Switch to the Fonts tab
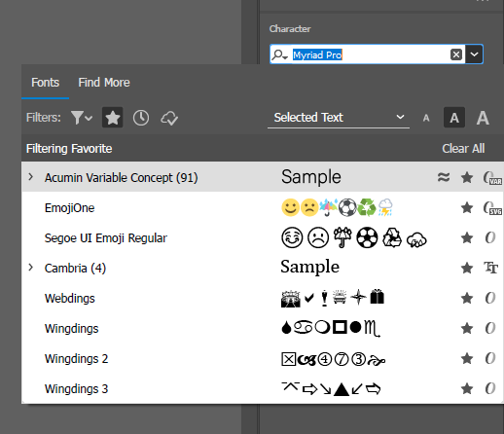504x434 pixels. [45, 83]
